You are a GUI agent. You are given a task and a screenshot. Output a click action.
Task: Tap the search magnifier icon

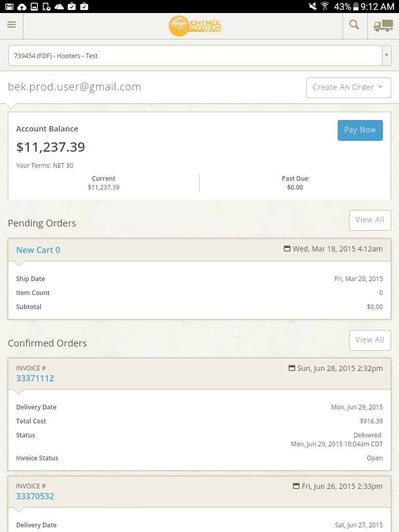click(354, 25)
